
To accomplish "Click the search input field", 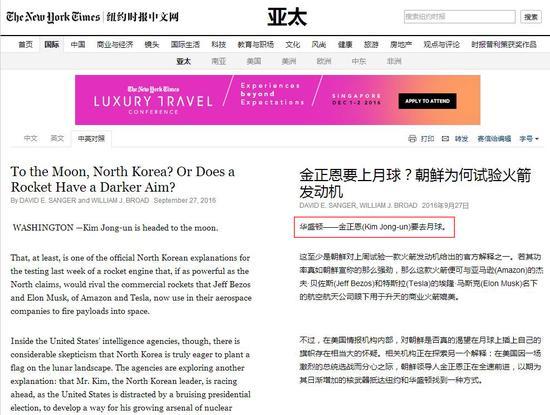I will [x=460, y=16].
